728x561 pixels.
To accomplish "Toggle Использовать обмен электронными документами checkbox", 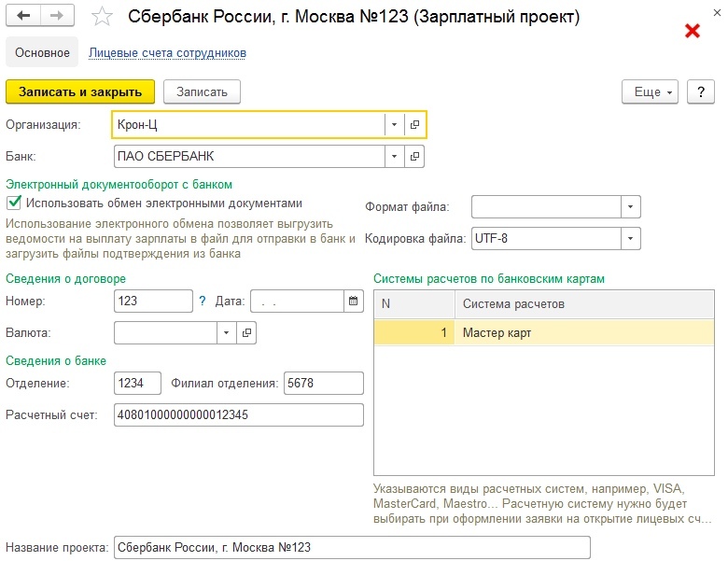I will click(x=14, y=203).
